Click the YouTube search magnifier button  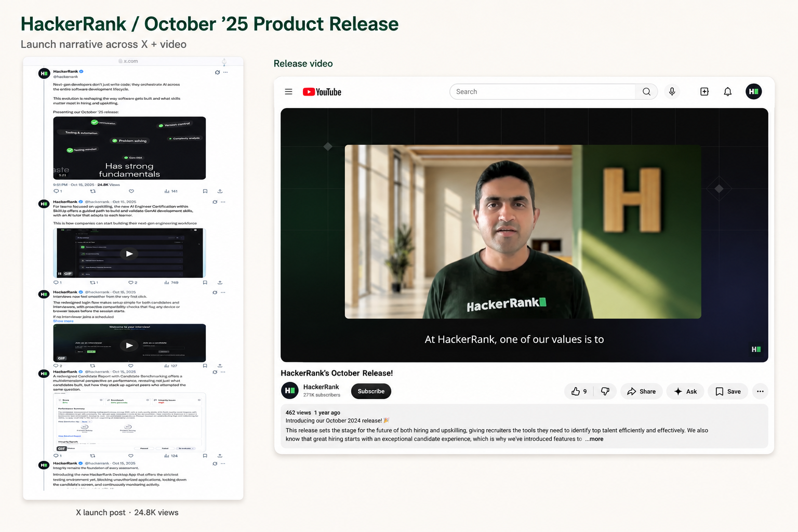pos(646,91)
